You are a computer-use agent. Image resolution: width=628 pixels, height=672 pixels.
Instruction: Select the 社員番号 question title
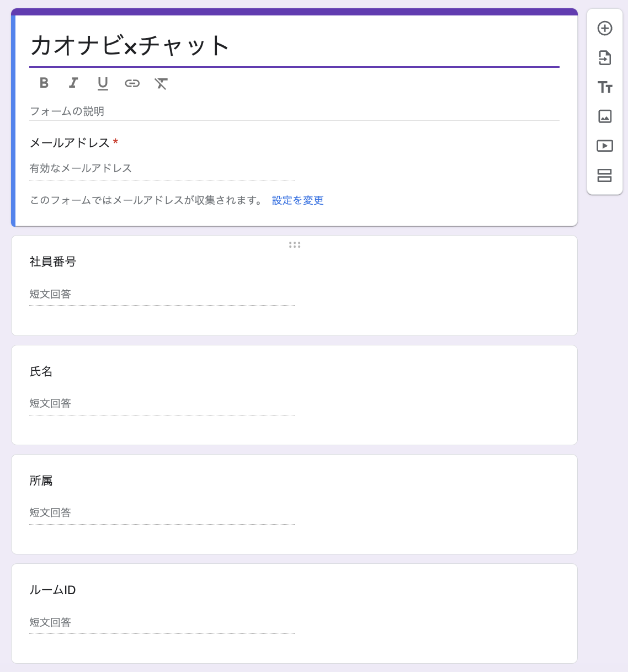53,262
